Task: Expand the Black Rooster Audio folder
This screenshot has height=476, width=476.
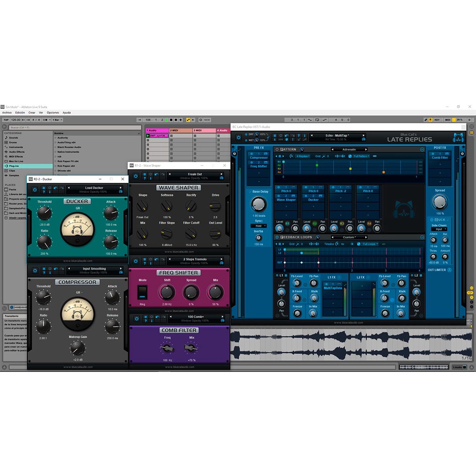Action: coord(55,147)
